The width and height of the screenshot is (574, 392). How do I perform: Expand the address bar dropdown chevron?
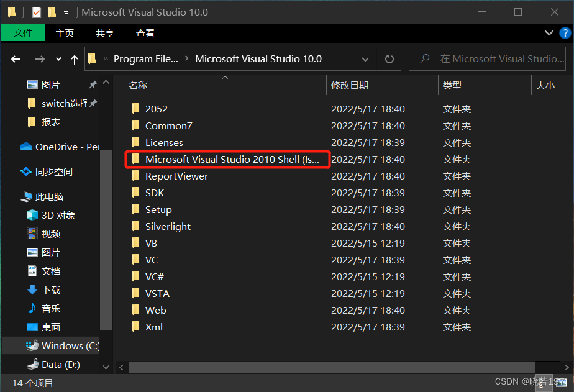pos(365,58)
